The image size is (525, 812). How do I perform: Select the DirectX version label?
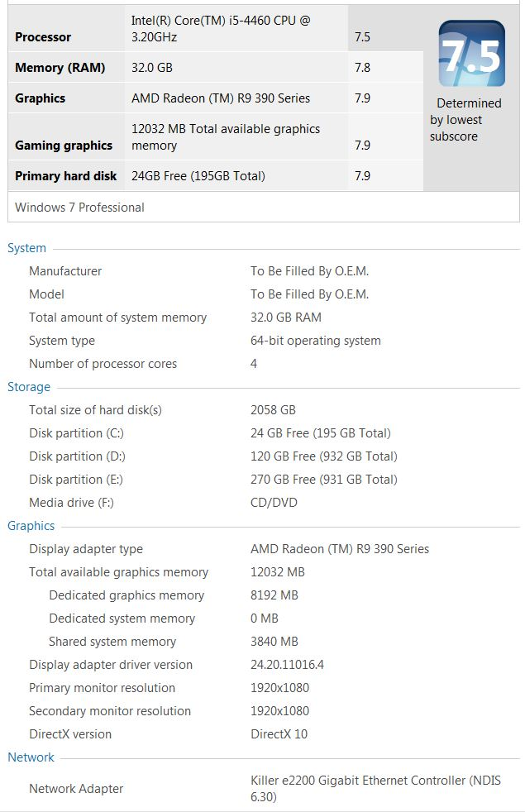point(70,734)
